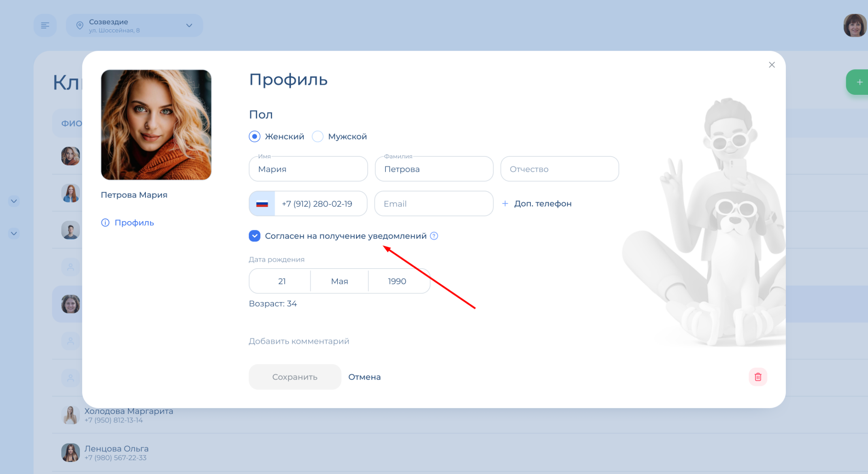Image resolution: width=868 pixels, height=474 pixels.
Task: Uncheck Согласен на получение уведомлений checkbox
Action: click(x=255, y=236)
